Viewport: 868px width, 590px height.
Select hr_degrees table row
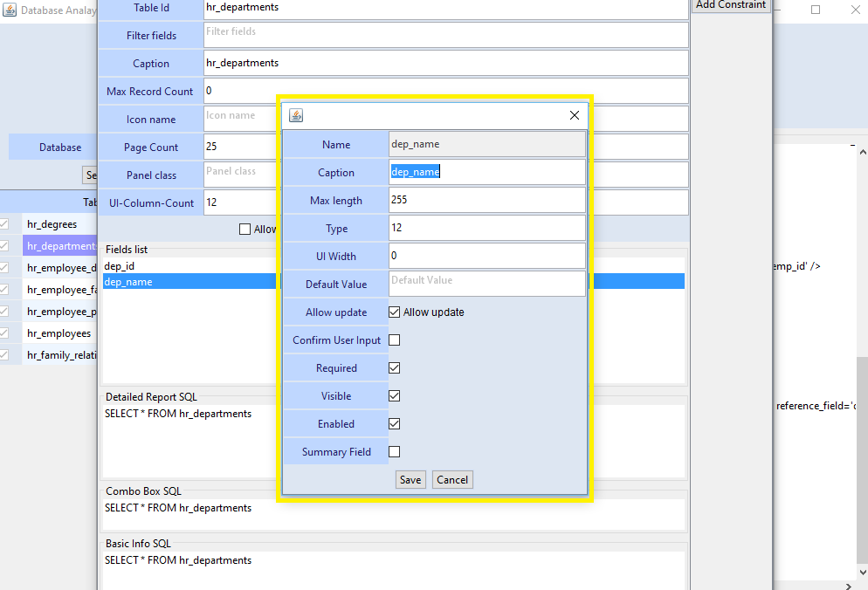click(52, 224)
